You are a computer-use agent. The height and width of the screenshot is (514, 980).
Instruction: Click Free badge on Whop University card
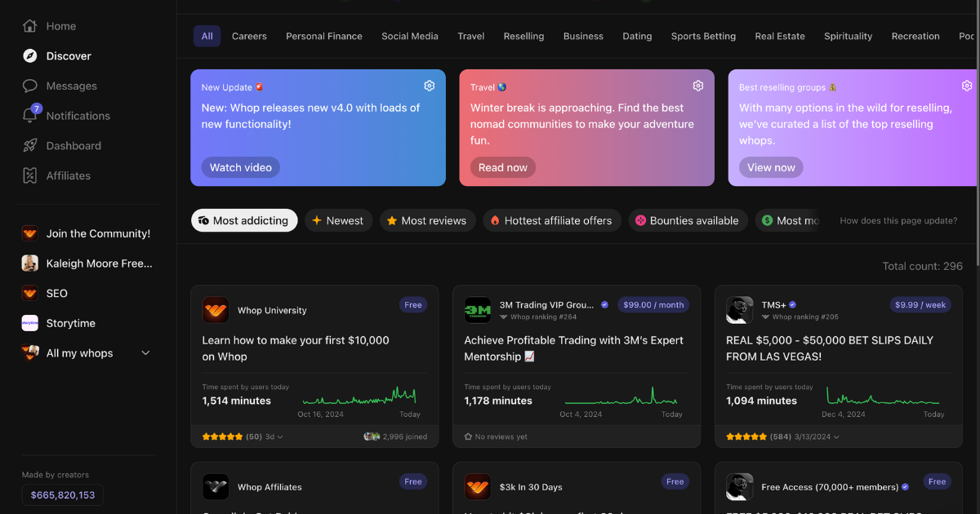[x=413, y=305]
